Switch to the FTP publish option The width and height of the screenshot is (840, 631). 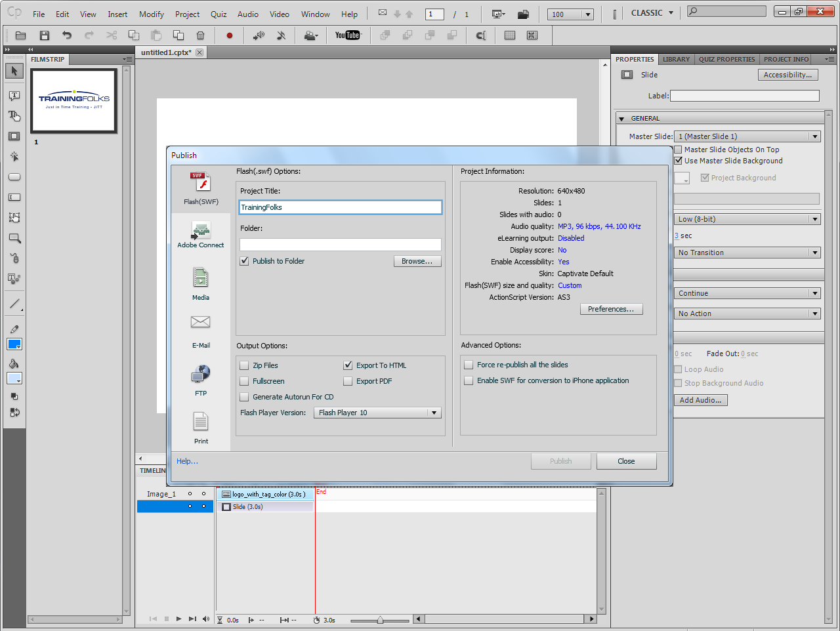pos(200,380)
